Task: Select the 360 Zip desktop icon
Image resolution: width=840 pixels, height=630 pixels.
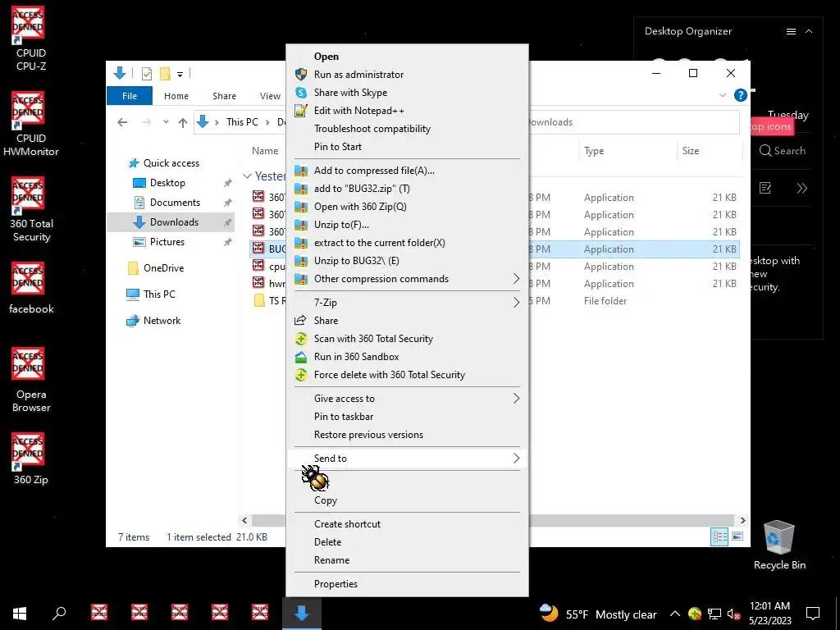Action: 30,459
